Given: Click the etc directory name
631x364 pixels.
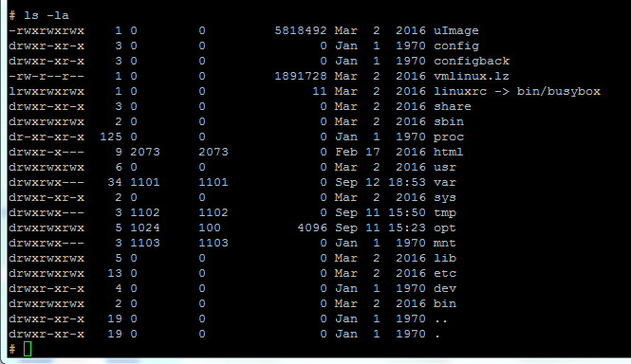Looking at the screenshot, I should pos(445,274).
